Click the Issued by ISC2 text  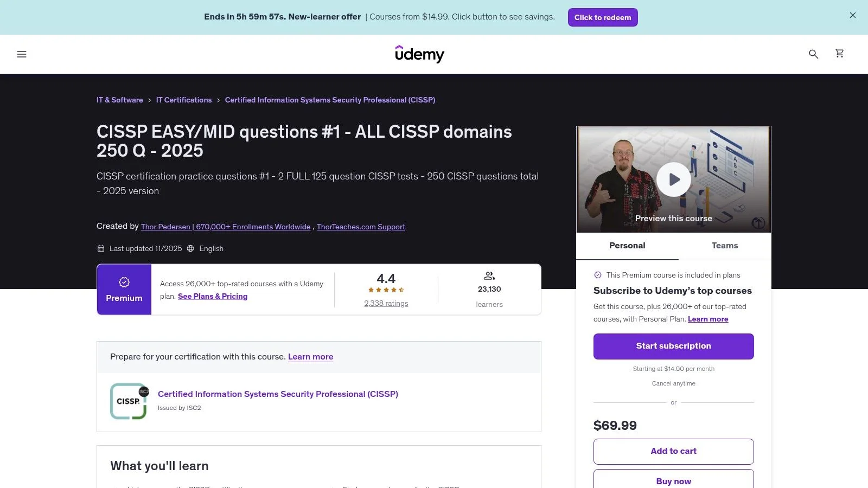pos(180,408)
